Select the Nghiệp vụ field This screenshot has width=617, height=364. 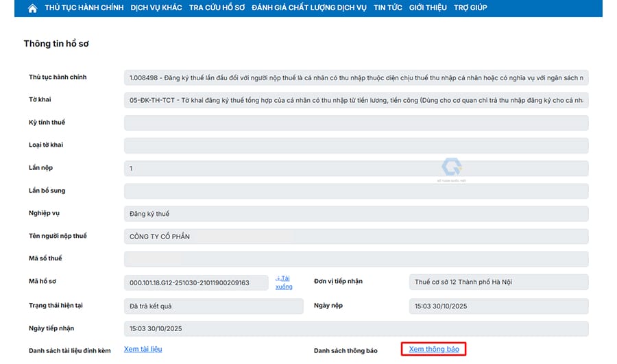356,214
